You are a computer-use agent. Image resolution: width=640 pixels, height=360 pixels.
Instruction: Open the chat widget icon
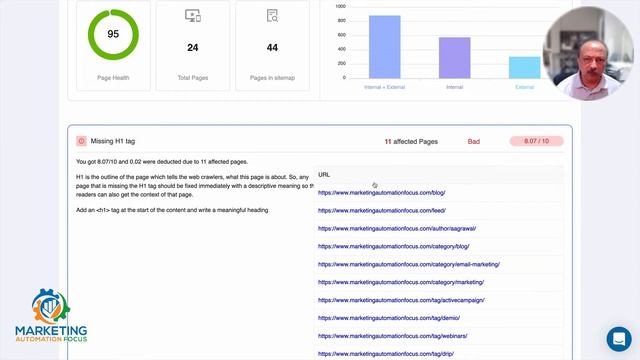point(619,339)
